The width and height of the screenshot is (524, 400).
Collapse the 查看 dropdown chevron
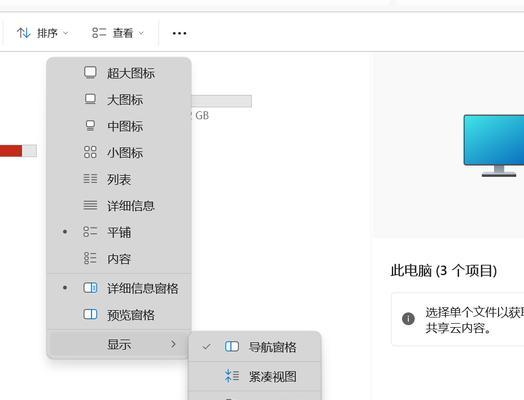click(x=141, y=33)
